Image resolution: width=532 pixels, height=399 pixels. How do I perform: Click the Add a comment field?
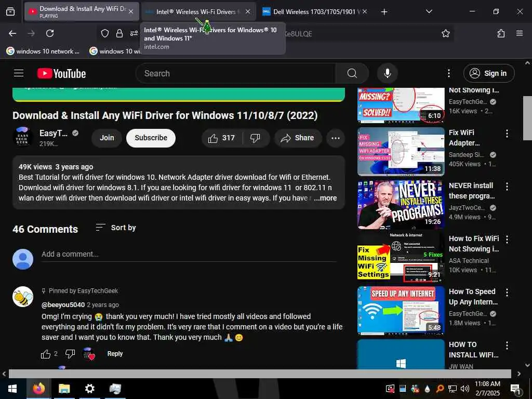pyautogui.click(x=189, y=255)
